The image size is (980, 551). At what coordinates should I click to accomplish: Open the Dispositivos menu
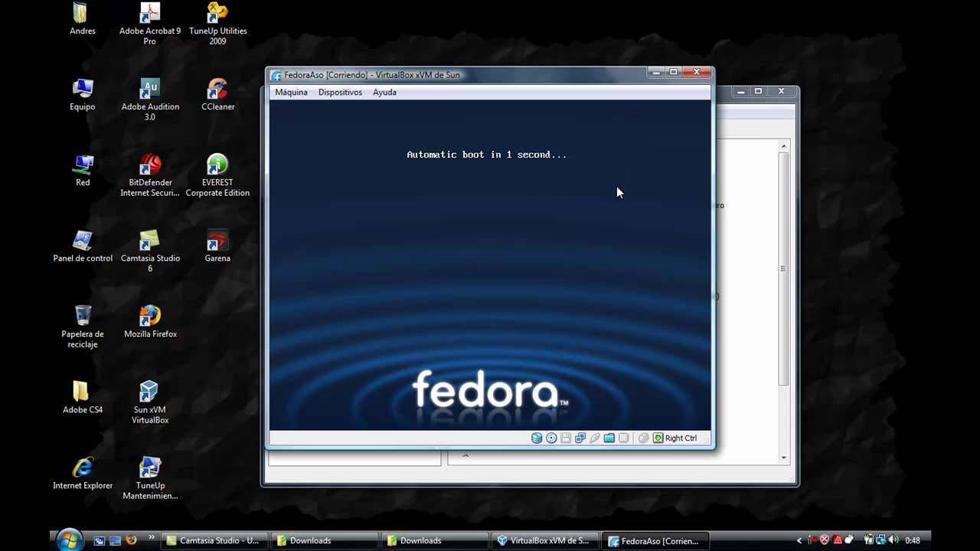pyautogui.click(x=340, y=92)
